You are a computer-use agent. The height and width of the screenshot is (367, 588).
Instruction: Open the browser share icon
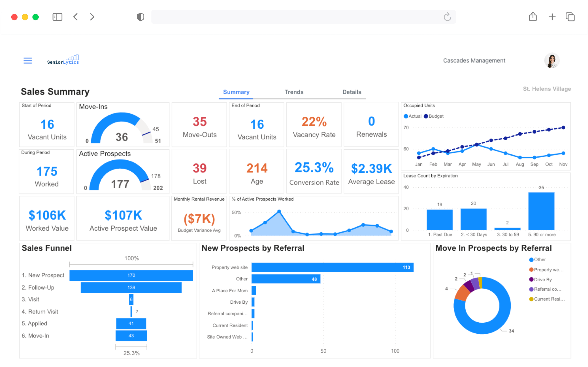pyautogui.click(x=533, y=17)
